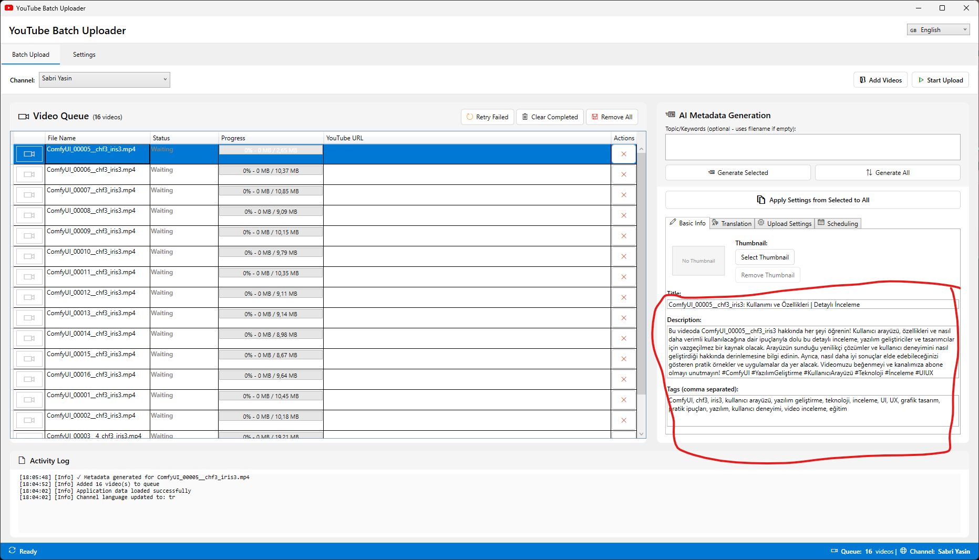Remove ComfyUI_00001 using its red X
979x560 pixels.
click(624, 400)
